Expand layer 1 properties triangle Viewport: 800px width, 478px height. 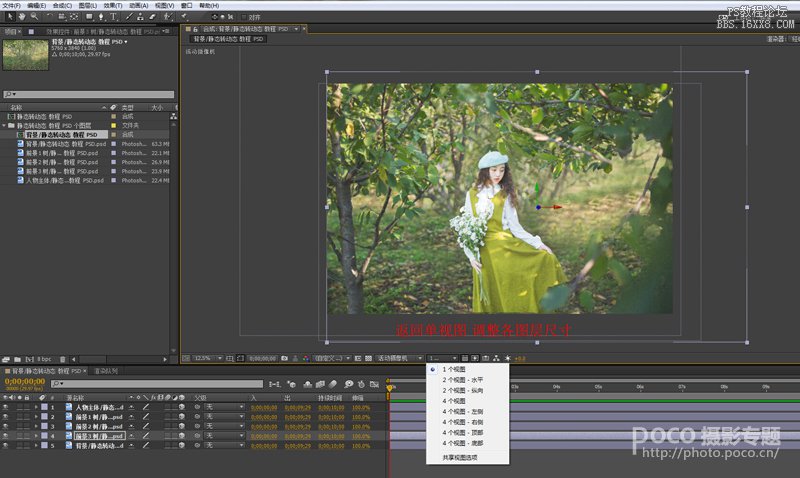coord(36,407)
